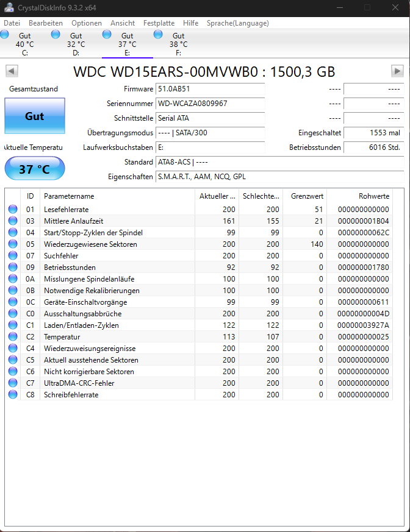Viewport: 410px width, 532px height.
Task: Open the Datei menu
Action: pos(12,23)
